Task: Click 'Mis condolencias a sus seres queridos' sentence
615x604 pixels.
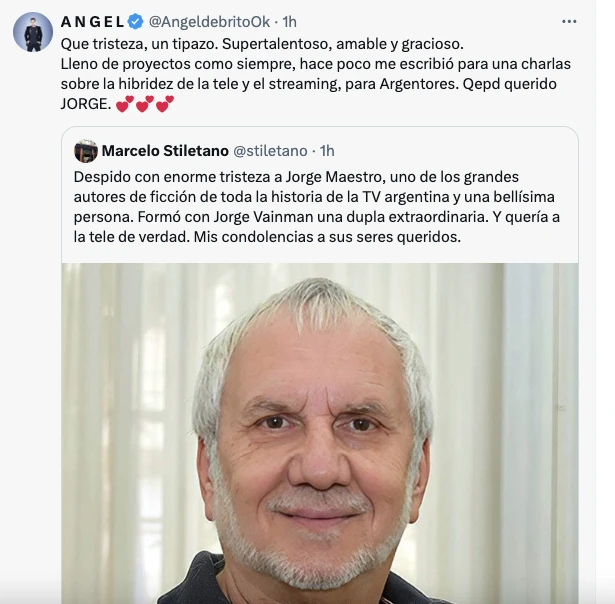Action: click(327, 237)
